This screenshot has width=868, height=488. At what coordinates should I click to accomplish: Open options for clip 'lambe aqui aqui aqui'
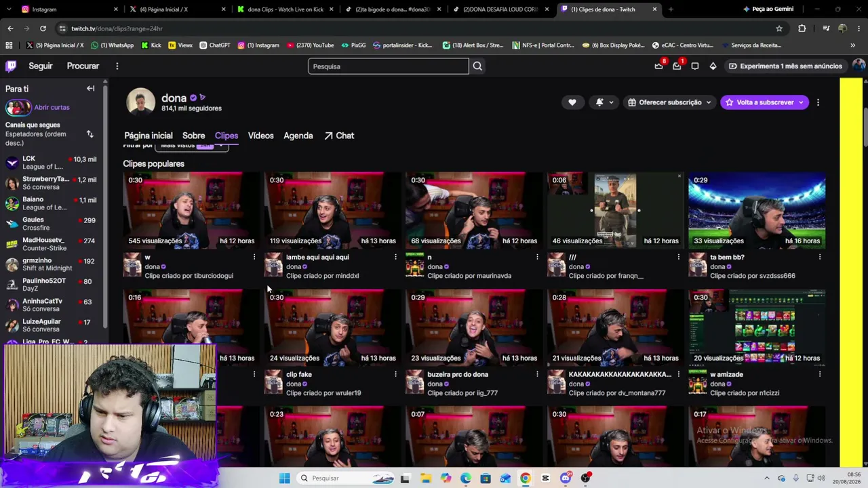[x=395, y=257]
